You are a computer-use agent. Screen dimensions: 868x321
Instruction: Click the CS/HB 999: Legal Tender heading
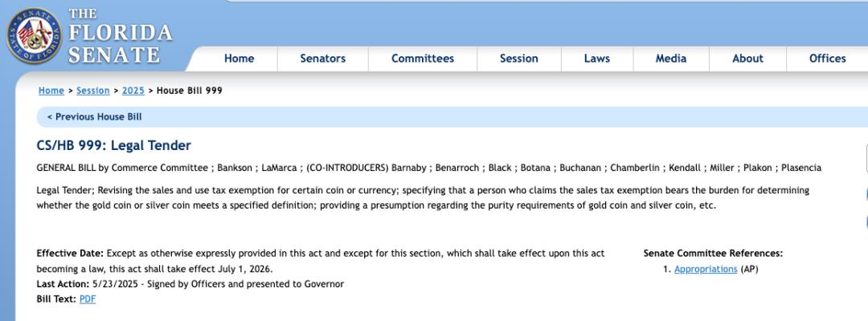(113, 146)
